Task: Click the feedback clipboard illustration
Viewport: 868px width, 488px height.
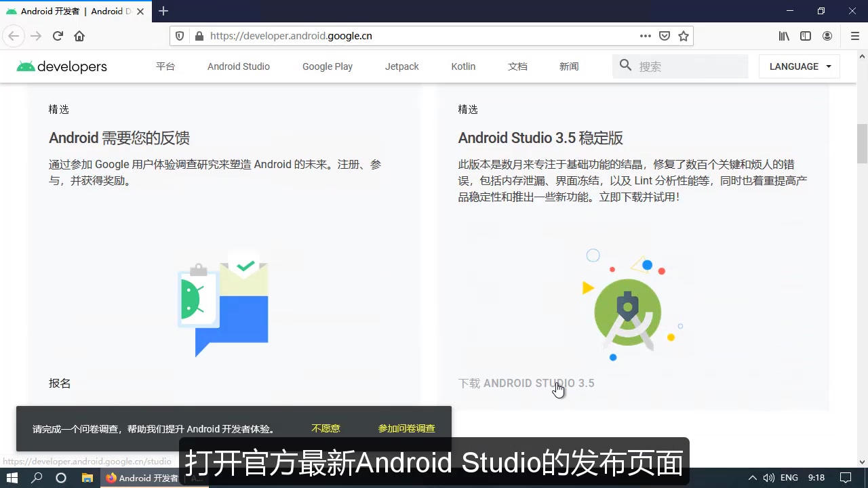Action: (223, 303)
